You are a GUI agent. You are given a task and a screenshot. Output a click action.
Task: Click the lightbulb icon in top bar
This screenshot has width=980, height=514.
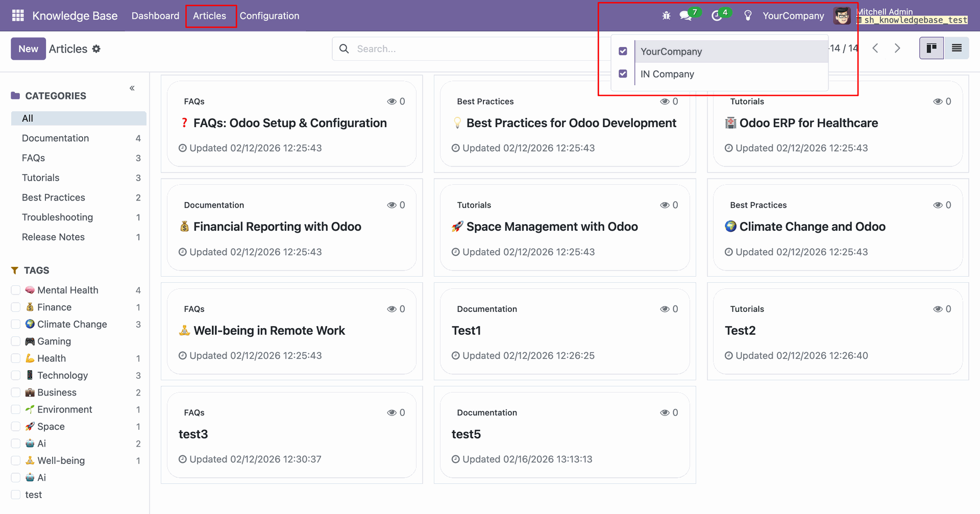point(748,16)
